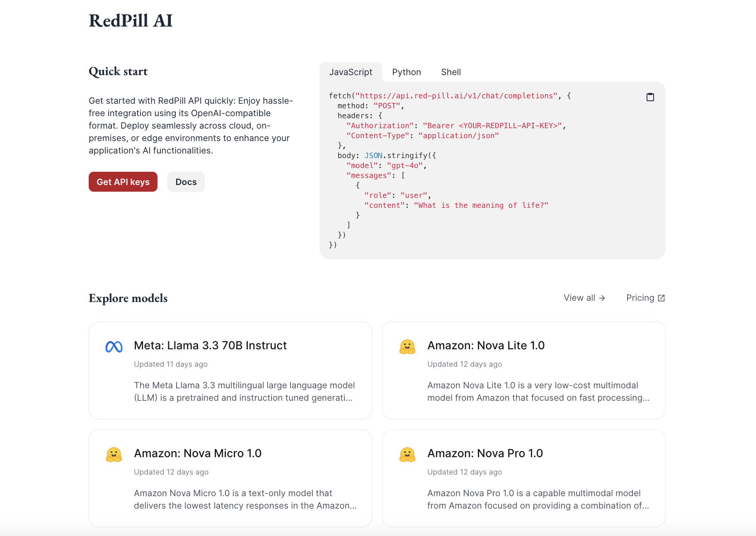Copy the code snippet with clipboard icon

click(650, 97)
